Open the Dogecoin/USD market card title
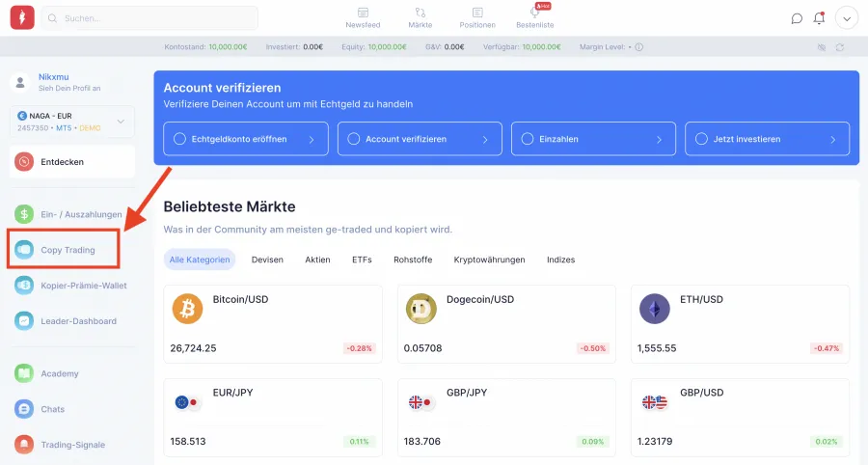Image resolution: width=868 pixels, height=465 pixels. coord(480,299)
